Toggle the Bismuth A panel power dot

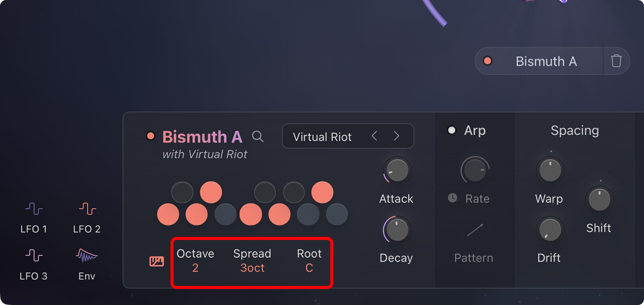coord(151,136)
